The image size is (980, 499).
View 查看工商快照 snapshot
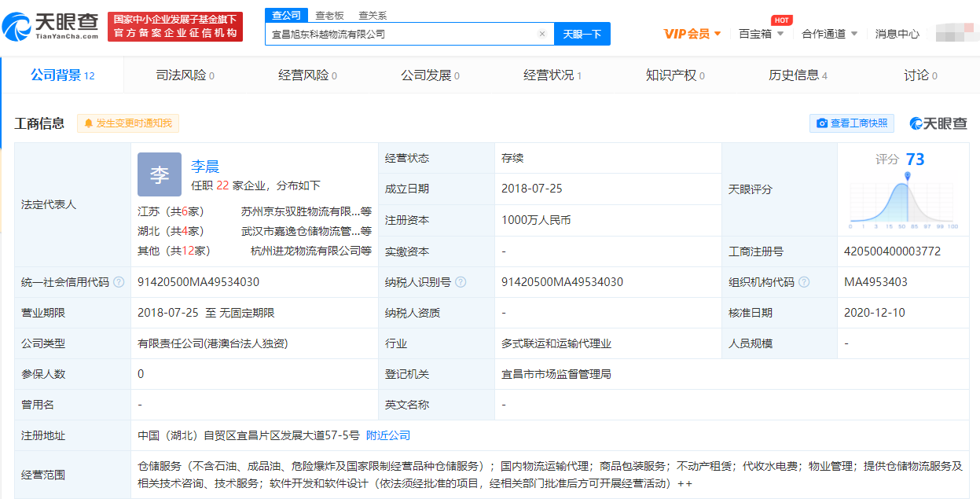point(852,123)
